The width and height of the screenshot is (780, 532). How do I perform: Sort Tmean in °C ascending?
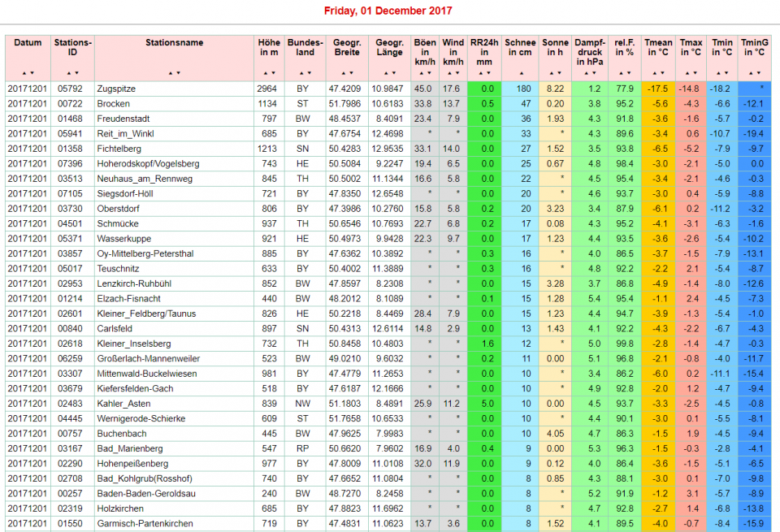pyautogui.click(x=654, y=73)
